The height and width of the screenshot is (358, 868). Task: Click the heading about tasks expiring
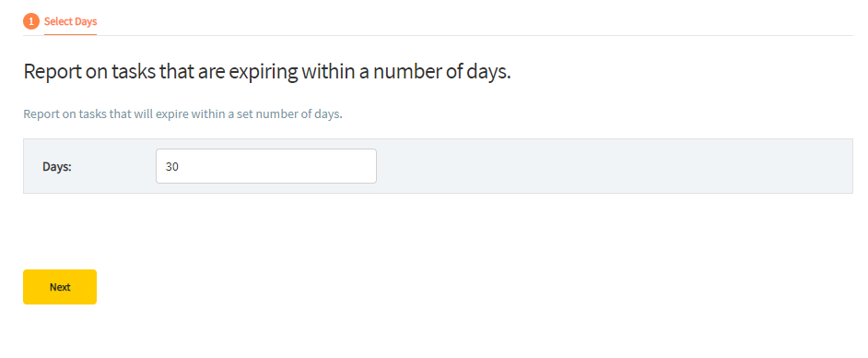[267, 72]
